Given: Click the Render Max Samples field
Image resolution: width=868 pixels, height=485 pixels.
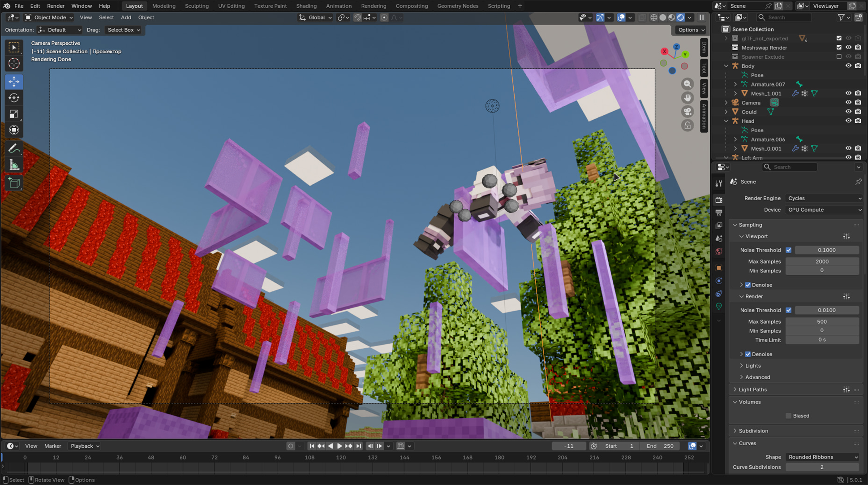Looking at the screenshot, I should [821, 321].
